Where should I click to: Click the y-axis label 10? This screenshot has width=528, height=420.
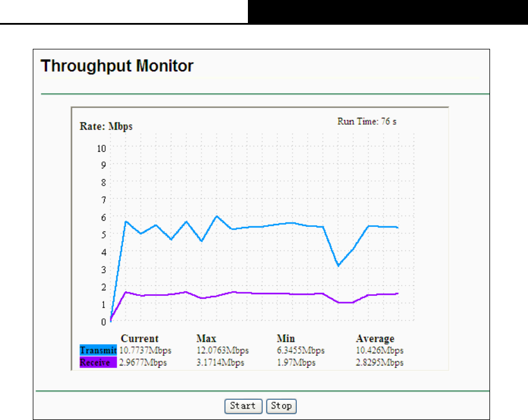click(101, 149)
